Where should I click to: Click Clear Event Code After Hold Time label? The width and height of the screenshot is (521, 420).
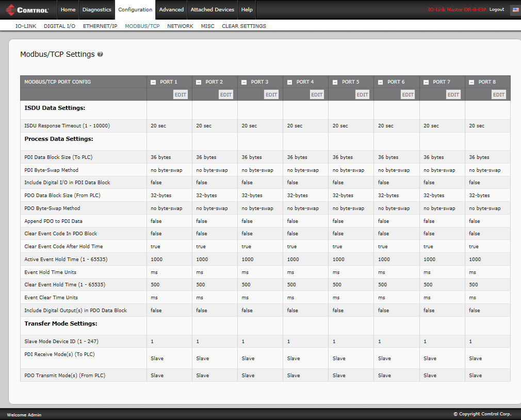63,246
